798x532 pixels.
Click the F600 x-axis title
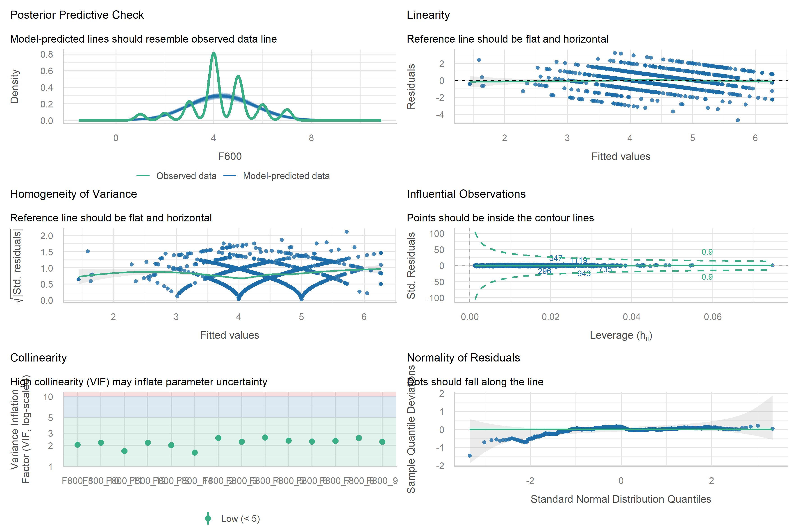point(230,156)
